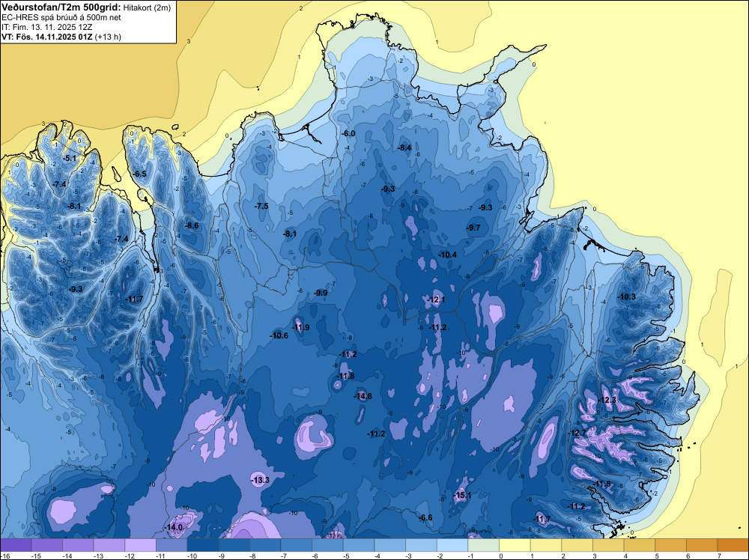The image size is (749, 560).
Task: Click the -13.3 temperature label
Action: [x=261, y=481]
